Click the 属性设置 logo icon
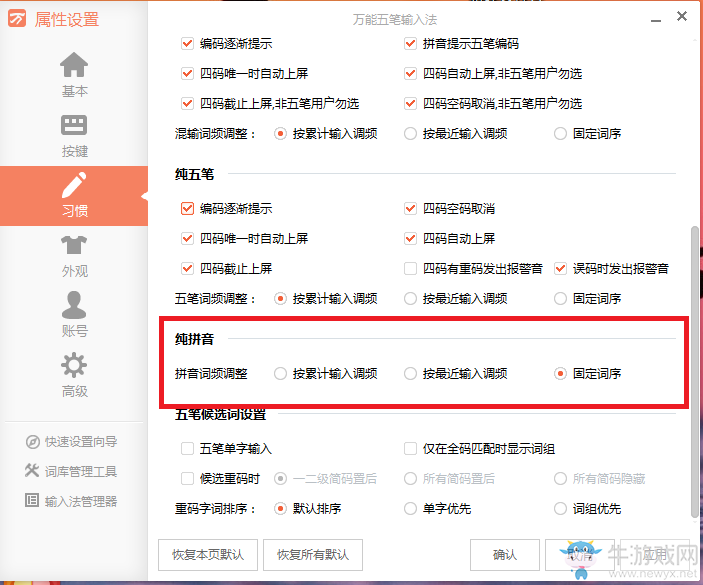Image resolution: width=703 pixels, height=585 pixels. tap(17, 19)
